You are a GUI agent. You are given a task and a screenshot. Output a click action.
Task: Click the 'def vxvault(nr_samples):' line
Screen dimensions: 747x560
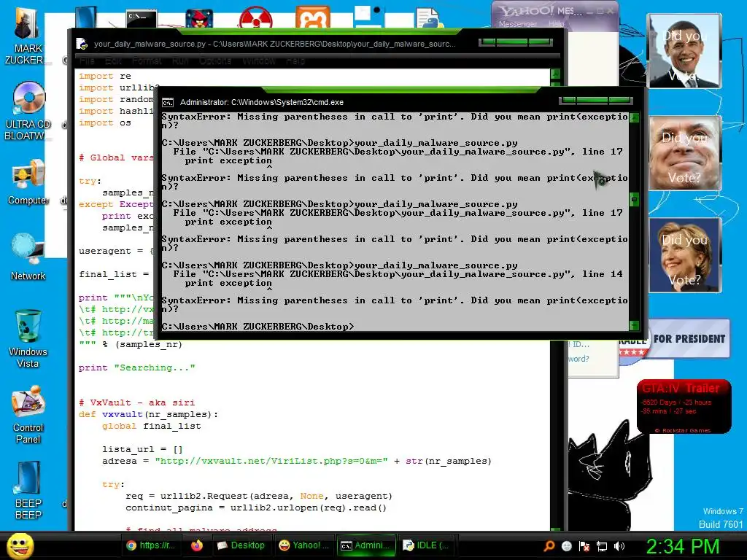pos(148,414)
